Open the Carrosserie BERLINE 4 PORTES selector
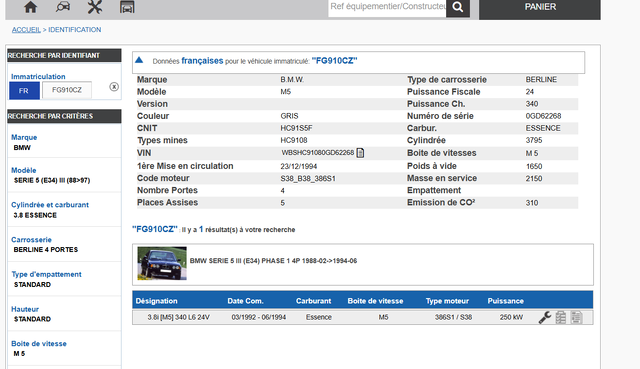Viewport: 640px width, 369px height. [64, 245]
